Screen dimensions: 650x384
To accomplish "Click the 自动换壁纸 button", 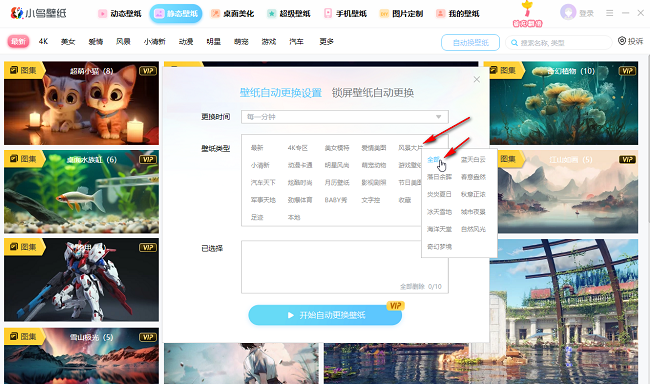I will point(471,43).
